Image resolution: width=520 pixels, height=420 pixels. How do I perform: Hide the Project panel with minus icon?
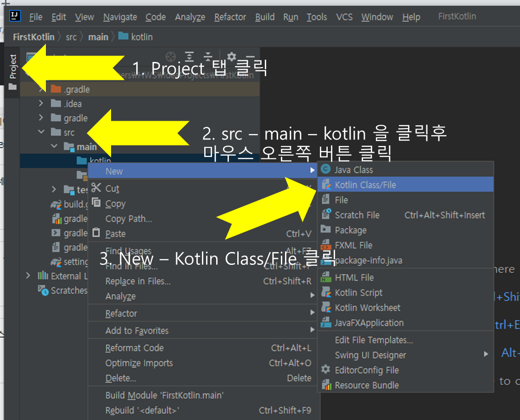click(250, 57)
